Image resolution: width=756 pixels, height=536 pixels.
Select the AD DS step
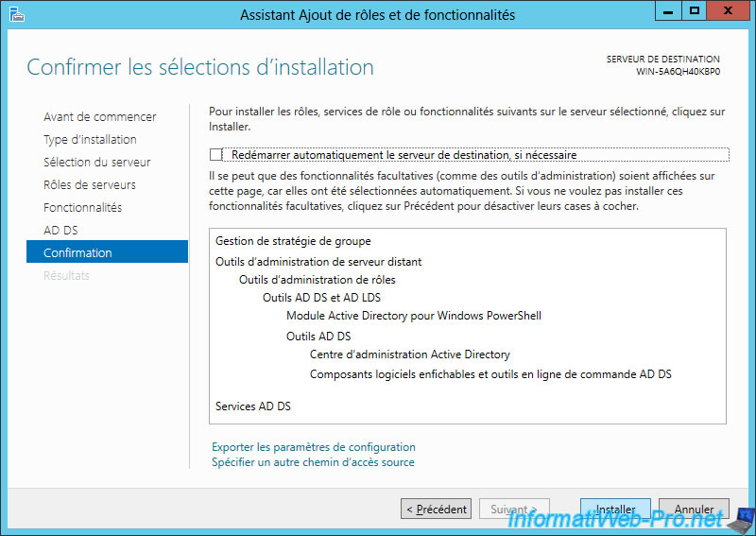point(60,230)
